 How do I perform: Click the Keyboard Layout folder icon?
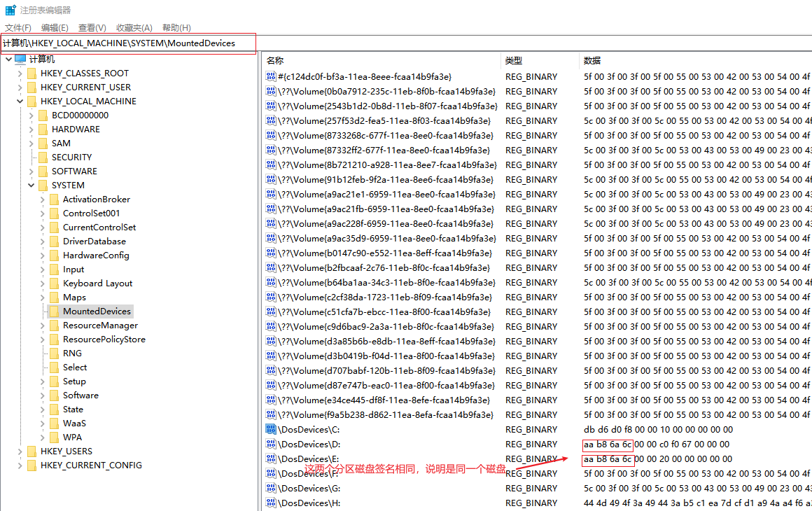pos(53,283)
